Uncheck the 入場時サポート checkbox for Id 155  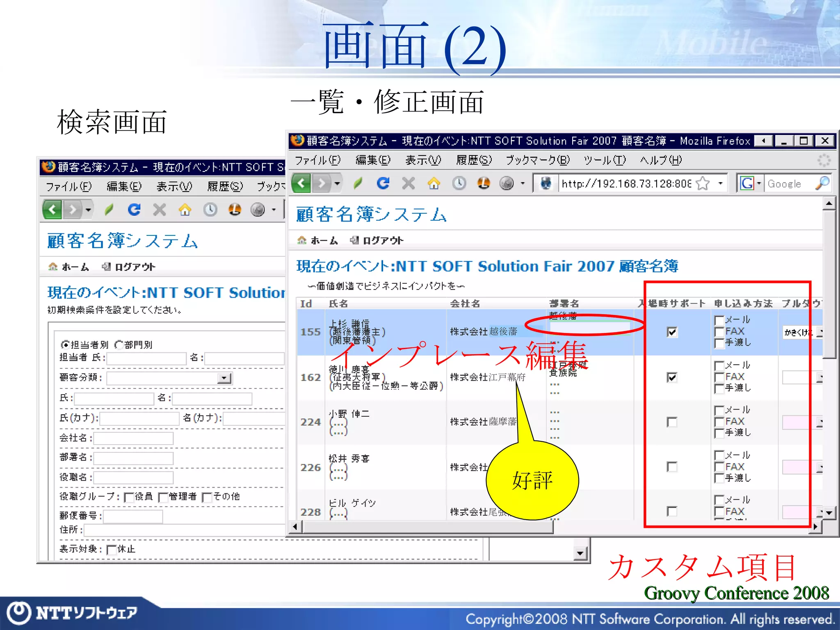click(672, 332)
